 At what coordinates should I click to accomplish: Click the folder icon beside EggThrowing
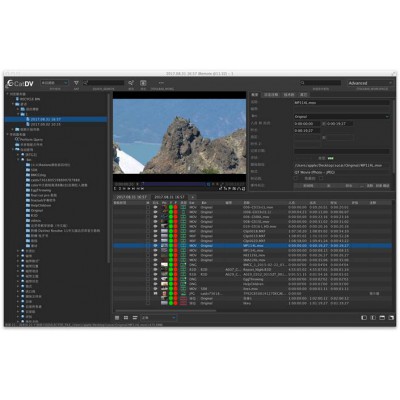[28, 190]
